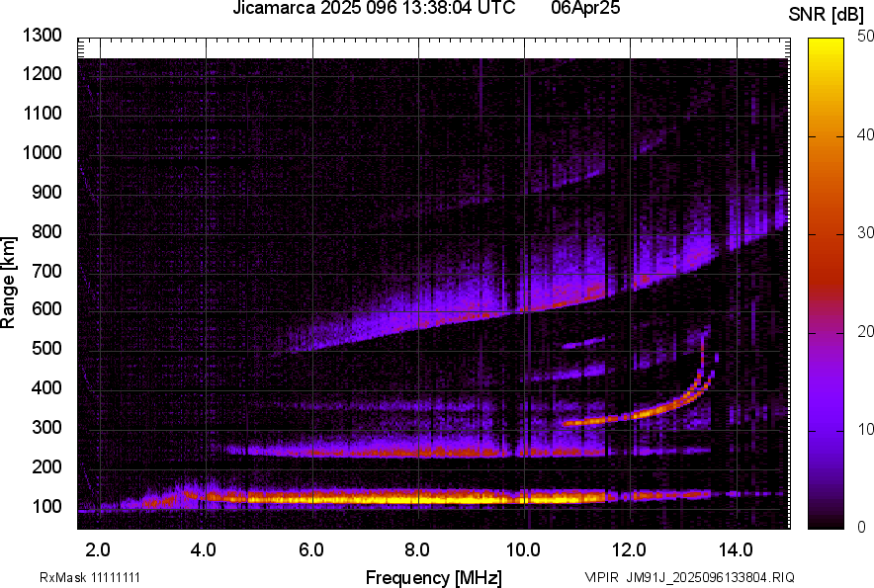Click frequency tick label '2.0'
874x588 pixels.
(98, 550)
